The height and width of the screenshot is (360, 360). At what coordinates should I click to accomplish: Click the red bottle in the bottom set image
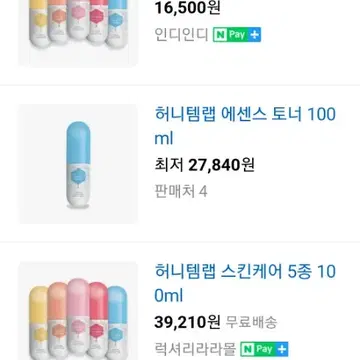click(x=98, y=321)
